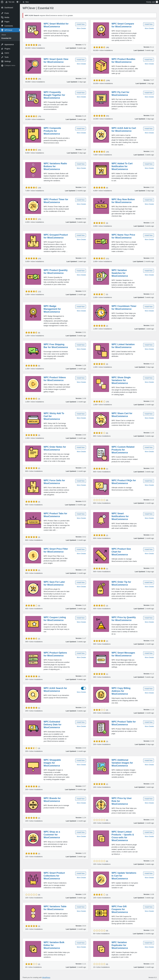Click the WPC Badge Management badge icon
Viewport: 159px width, 980px height.
pyautogui.click(x=33, y=313)
